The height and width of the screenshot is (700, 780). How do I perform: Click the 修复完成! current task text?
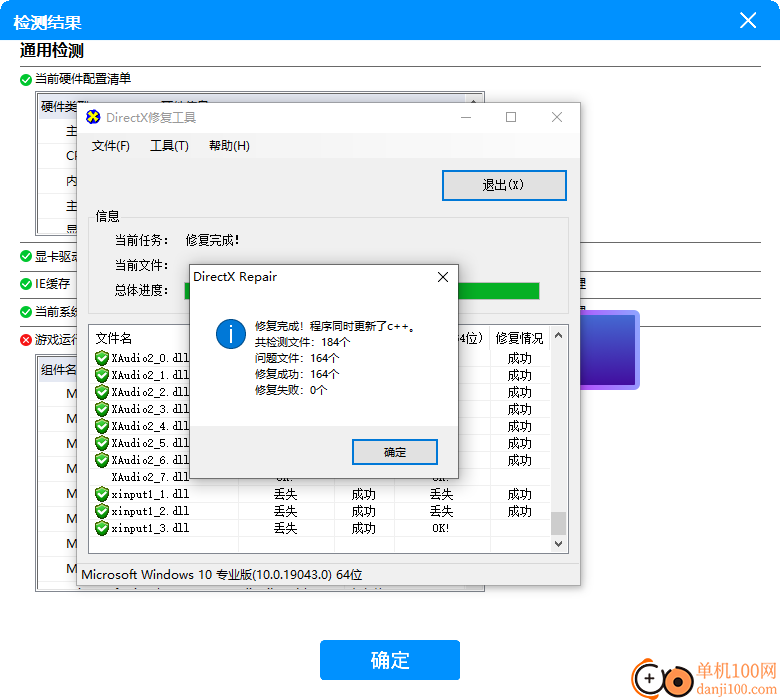(x=212, y=240)
